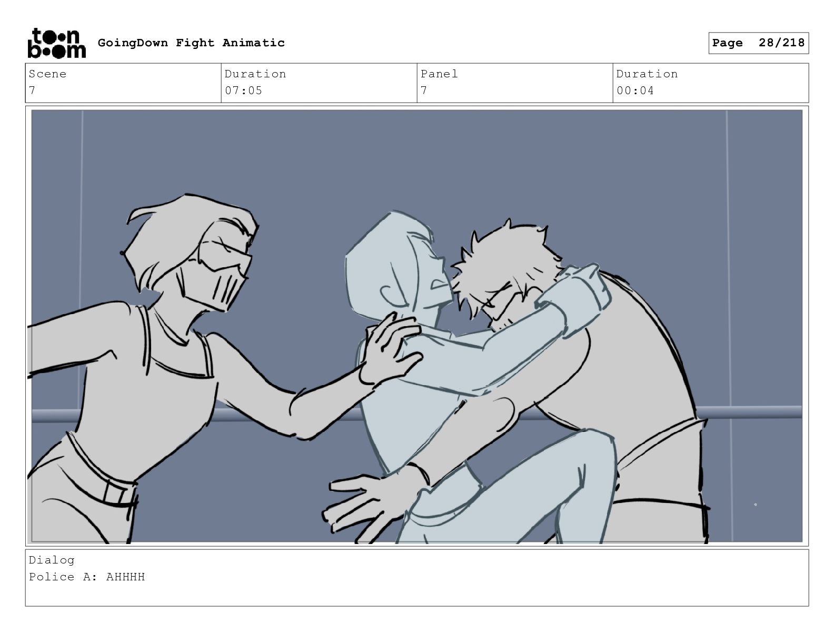Click the scene Duration 07:05 cell
Image resolution: width=834 pixels, height=644 pixels.
tap(319, 83)
